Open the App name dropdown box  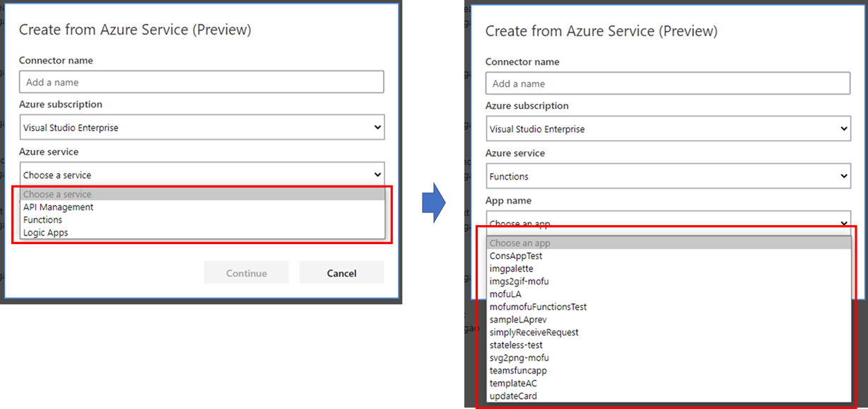click(668, 222)
